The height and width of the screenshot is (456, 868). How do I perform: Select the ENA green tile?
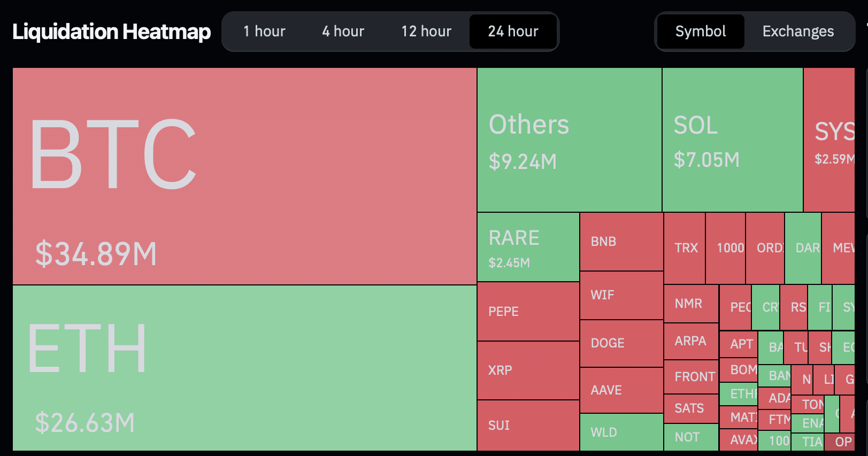point(808,423)
